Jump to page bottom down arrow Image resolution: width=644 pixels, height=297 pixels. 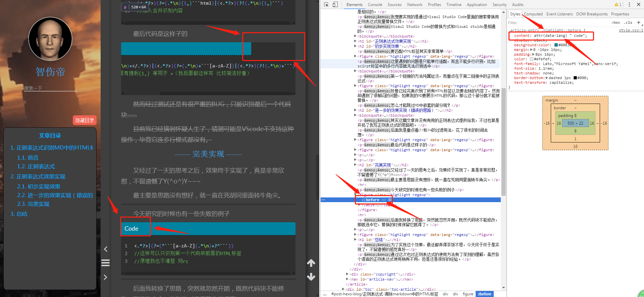tap(311, 277)
